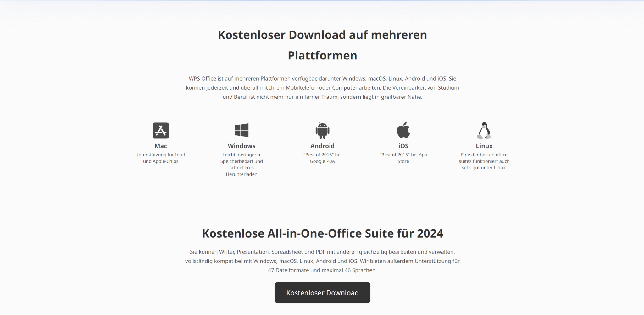Open the Linux platform label link
This screenshot has height=315, width=644.
coord(484,146)
